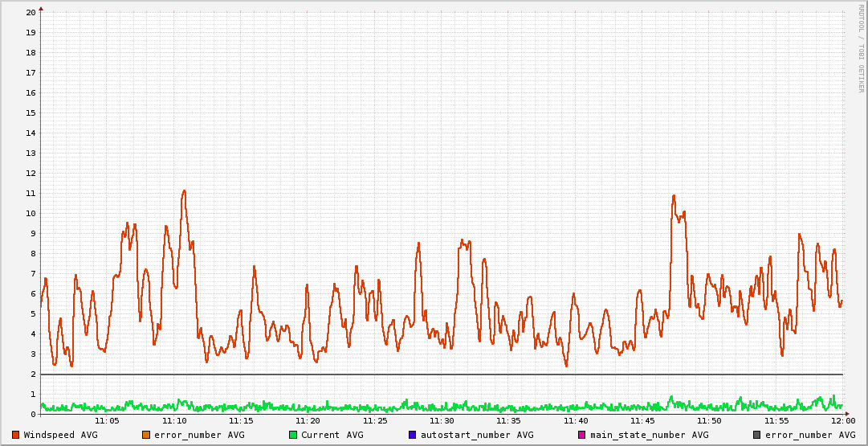Click the 11:35 time axis label

coord(508,421)
